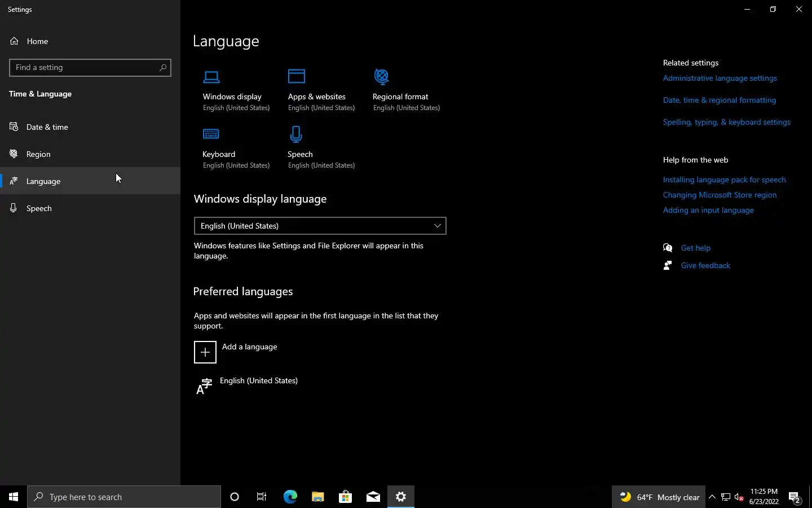The height and width of the screenshot is (508, 812).
Task: Open Date & time settings
Action: [90, 127]
